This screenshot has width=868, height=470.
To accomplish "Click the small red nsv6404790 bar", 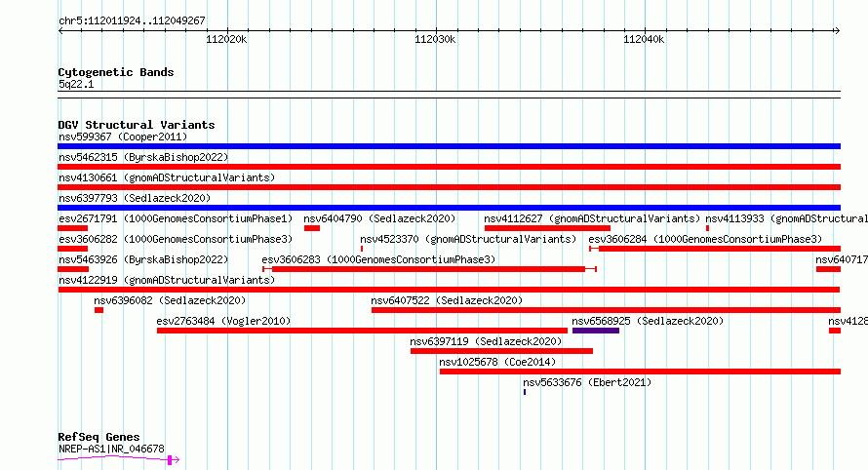I will point(312,228).
